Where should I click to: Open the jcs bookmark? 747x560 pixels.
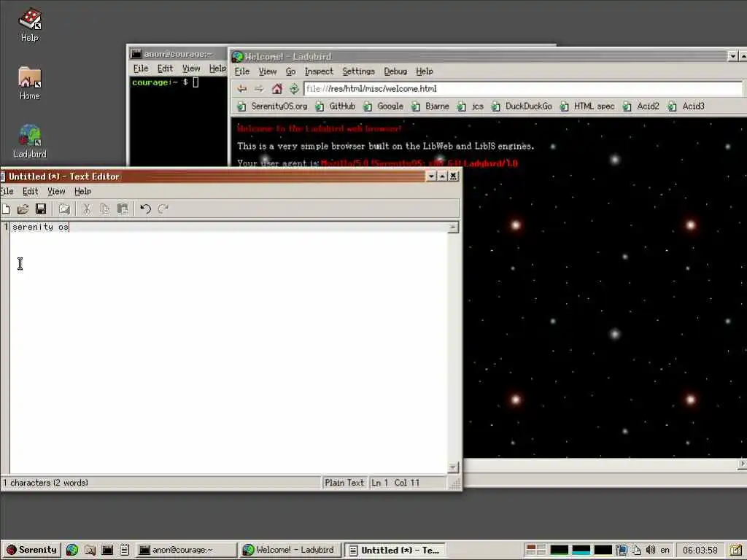click(471, 106)
